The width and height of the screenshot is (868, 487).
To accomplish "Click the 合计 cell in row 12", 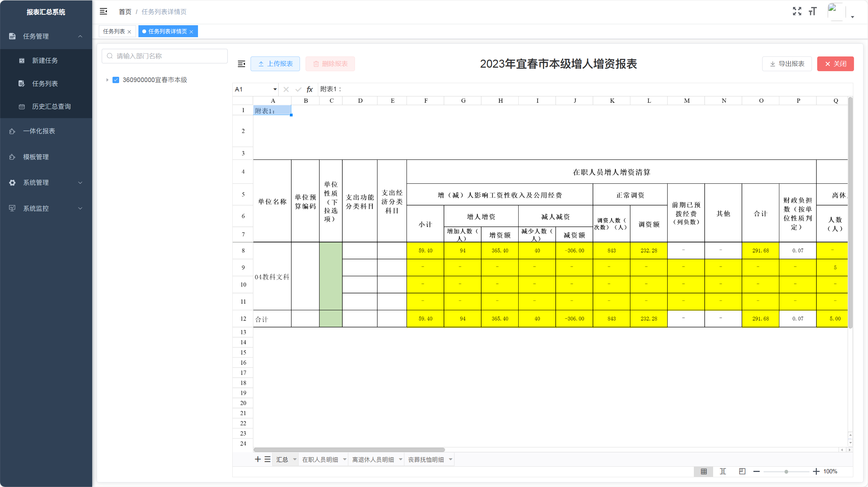I will [272, 319].
